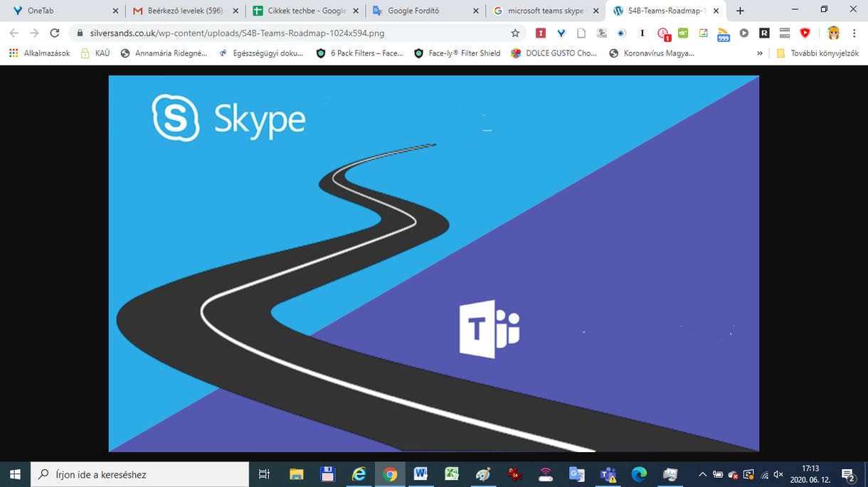This screenshot has width=868, height=487.
Task: Open Microsoft Teams from the taskbar
Action: click(608, 474)
